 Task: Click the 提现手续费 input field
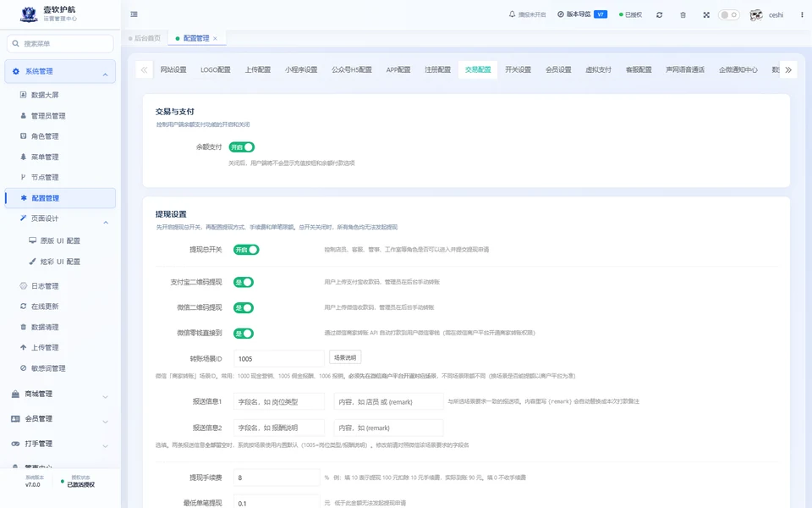coord(277,478)
